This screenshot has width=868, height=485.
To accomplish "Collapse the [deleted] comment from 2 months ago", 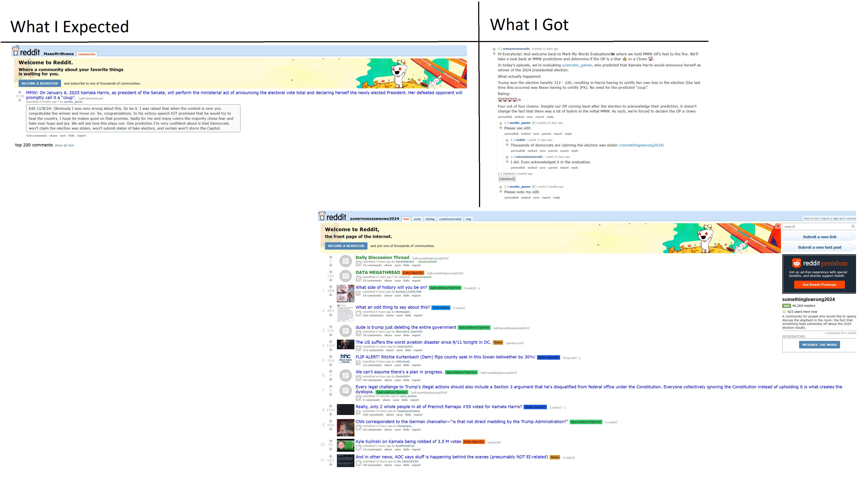I will click(x=500, y=174).
